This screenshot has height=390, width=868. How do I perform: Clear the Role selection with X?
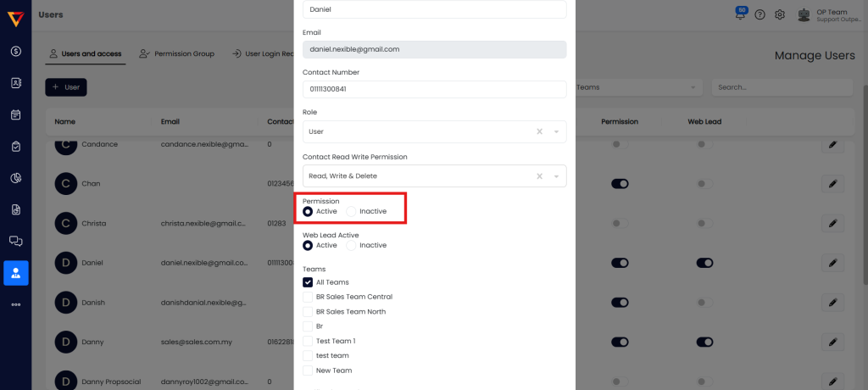[x=540, y=131]
